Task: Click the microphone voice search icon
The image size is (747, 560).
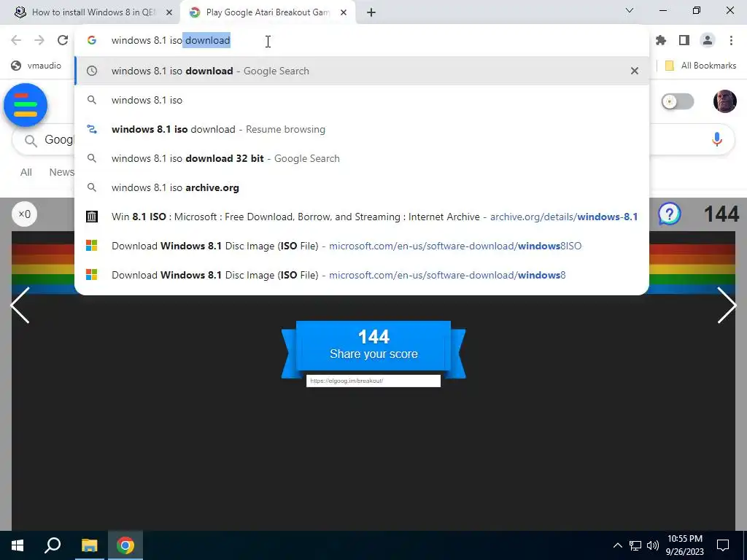Action: click(x=716, y=139)
